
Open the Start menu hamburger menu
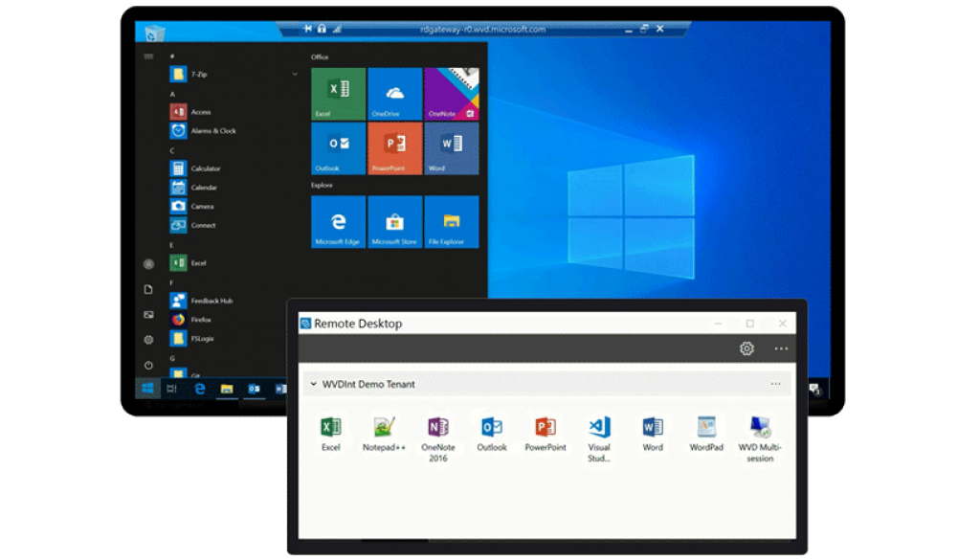(x=148, y=56)
